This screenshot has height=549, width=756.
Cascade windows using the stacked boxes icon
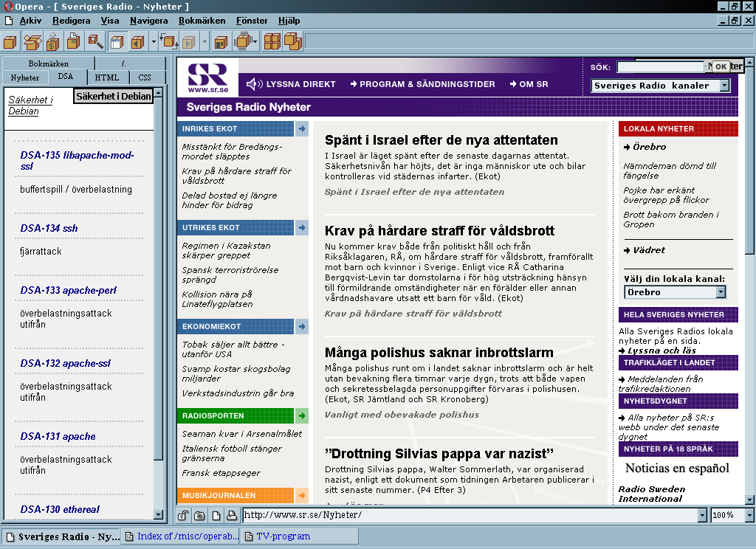click(293, 41)
